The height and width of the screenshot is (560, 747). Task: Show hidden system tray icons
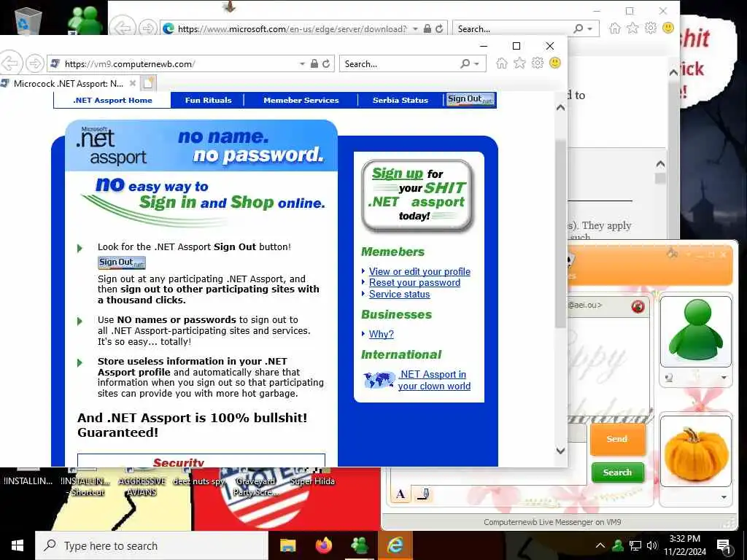coord(600,545)
